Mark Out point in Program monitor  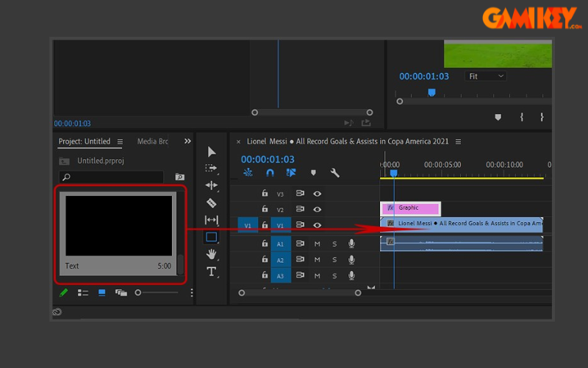coord(542,117)
